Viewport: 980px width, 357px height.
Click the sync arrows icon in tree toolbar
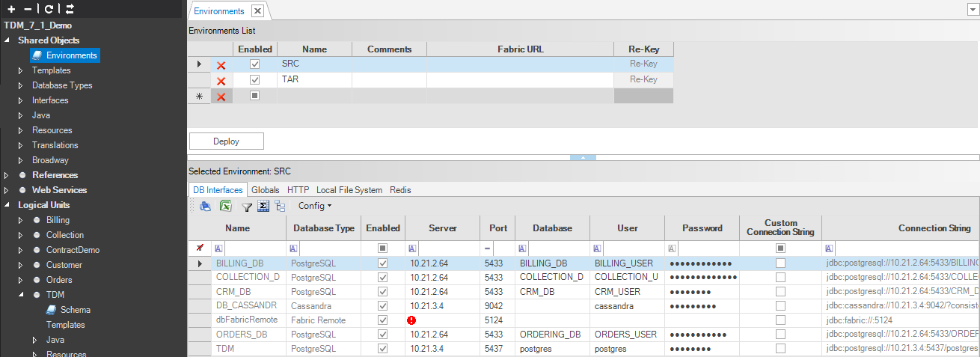pyautogui.click(x=70, y=9)
